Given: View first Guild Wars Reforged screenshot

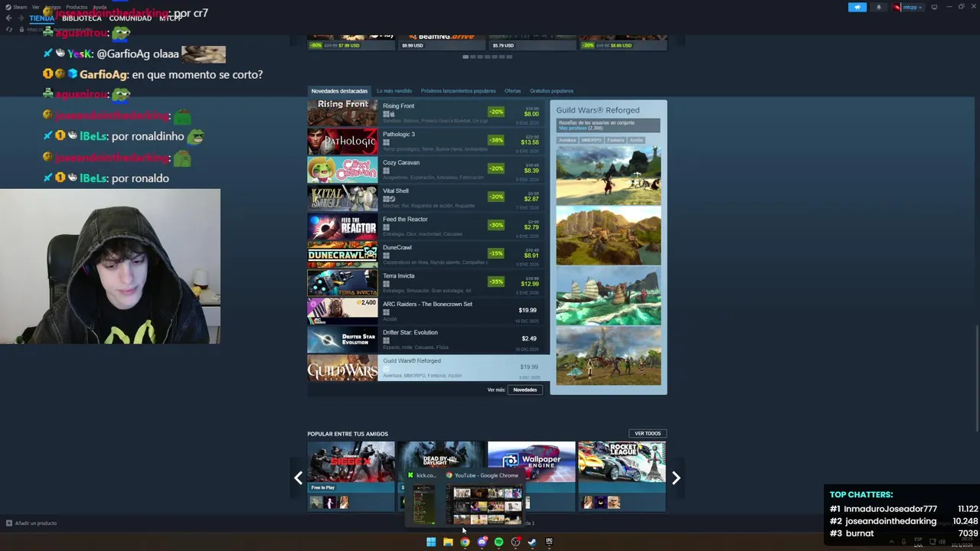Looking at the screenshot, I should [x=608, y=175].
